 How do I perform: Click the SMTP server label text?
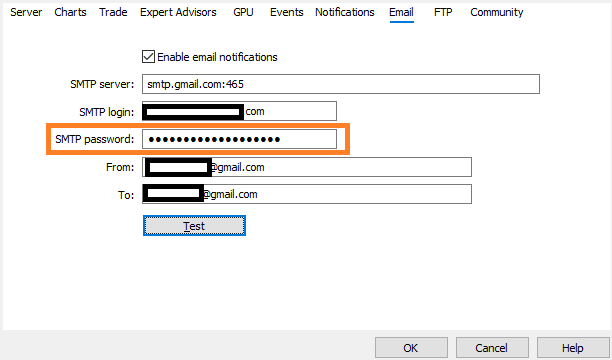click(102, 84)
